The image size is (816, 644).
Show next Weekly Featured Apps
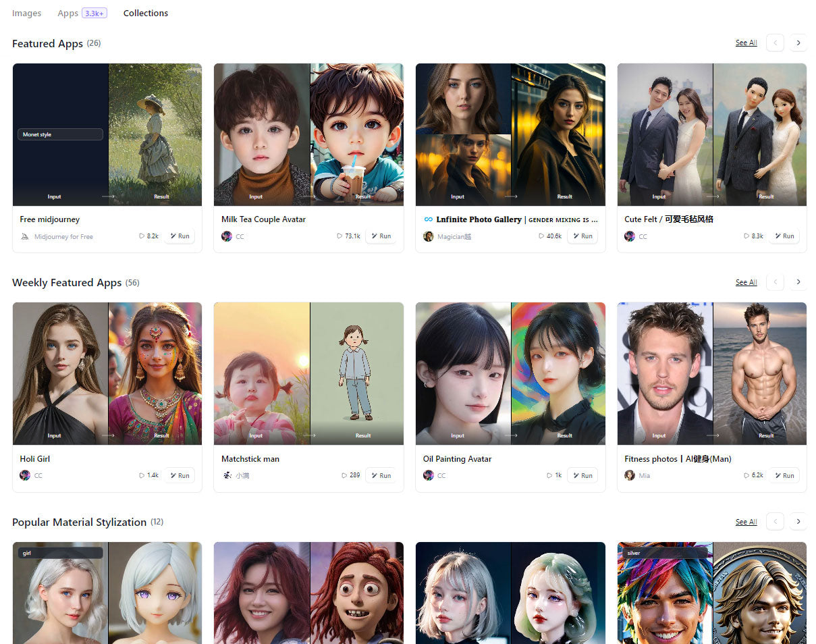point(798,282)
